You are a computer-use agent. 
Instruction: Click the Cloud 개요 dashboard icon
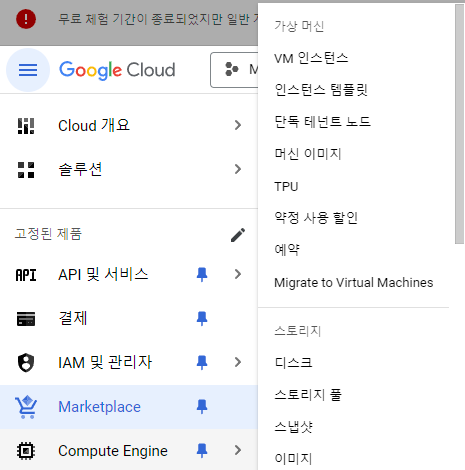[26, 126]
